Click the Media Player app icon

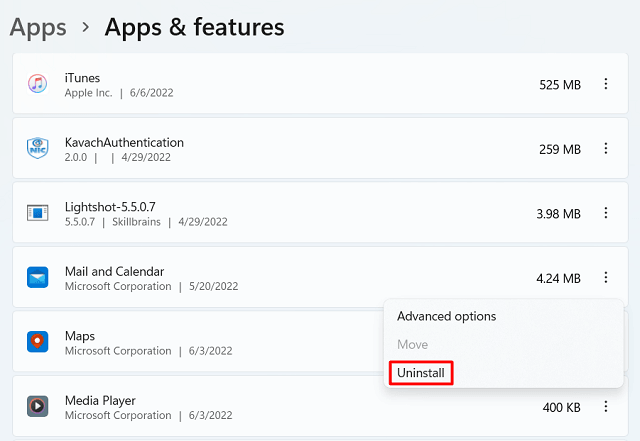pos(38,407)
